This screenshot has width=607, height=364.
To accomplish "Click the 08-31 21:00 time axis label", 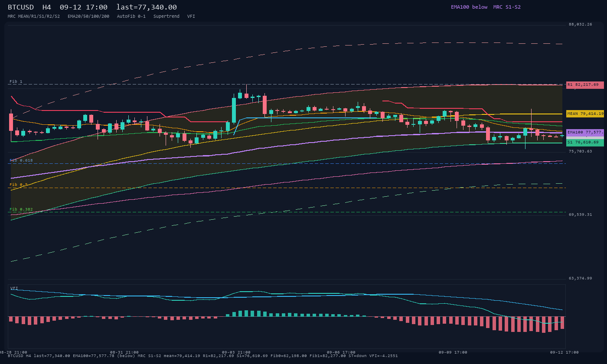I will click(x=124, y=352).
